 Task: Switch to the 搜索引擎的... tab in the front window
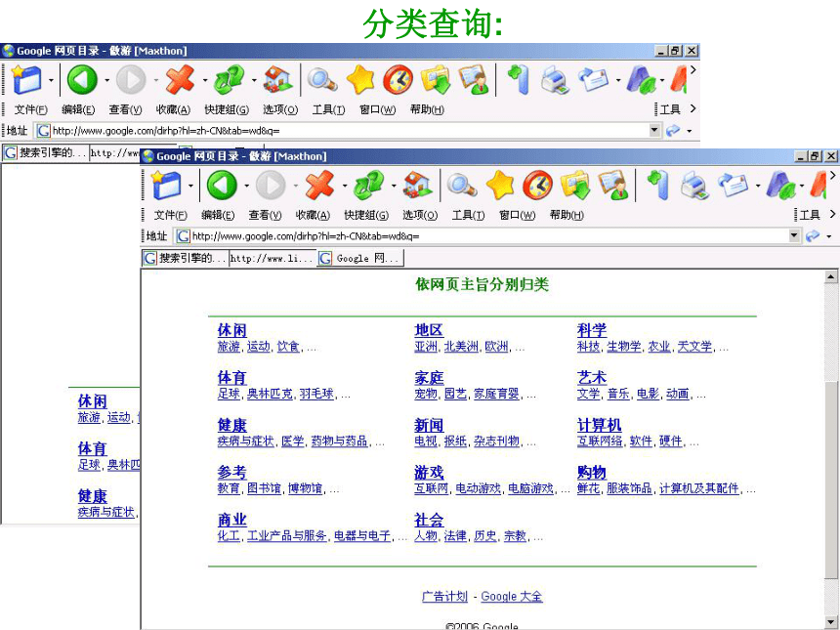(186, 258)
